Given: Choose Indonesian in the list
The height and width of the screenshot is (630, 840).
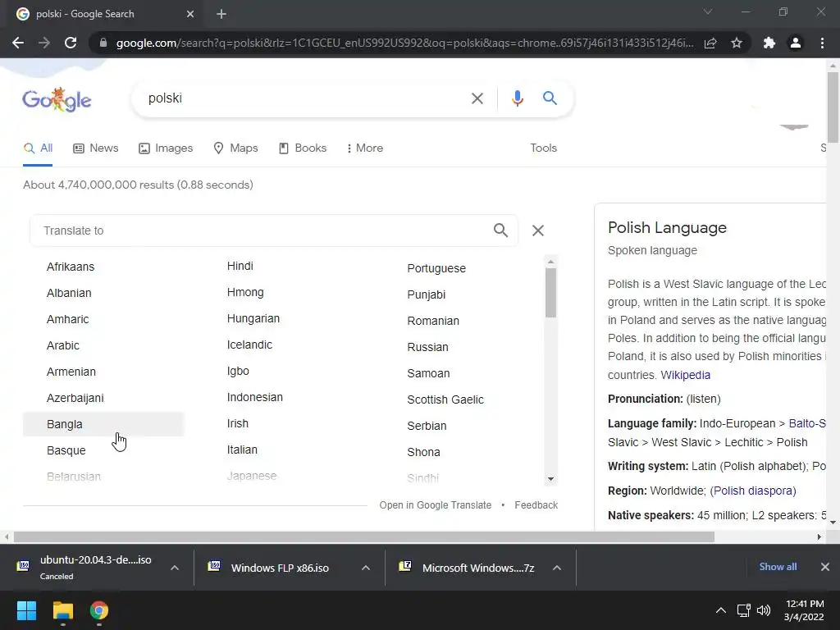Looking at the screenshot, I should 255,398.
